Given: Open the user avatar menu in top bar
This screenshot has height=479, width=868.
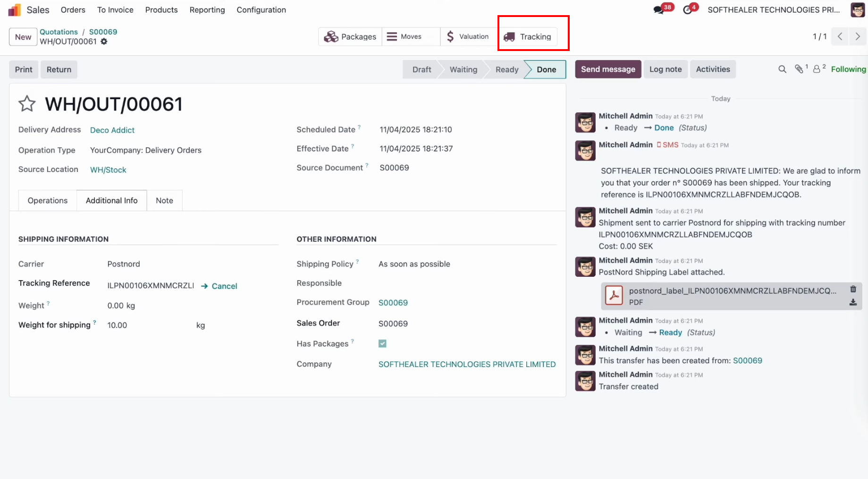Looking at the screenshot, I should coord(857,10).
